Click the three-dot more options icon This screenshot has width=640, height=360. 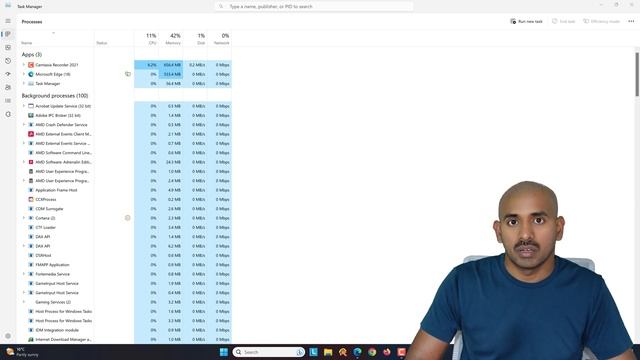pyautogui.click(x=631, y=21)
